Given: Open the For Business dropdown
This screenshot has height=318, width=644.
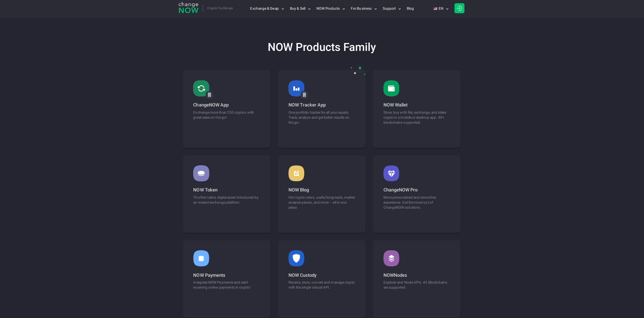Looking at the screenshot, I should click(364, 9).
